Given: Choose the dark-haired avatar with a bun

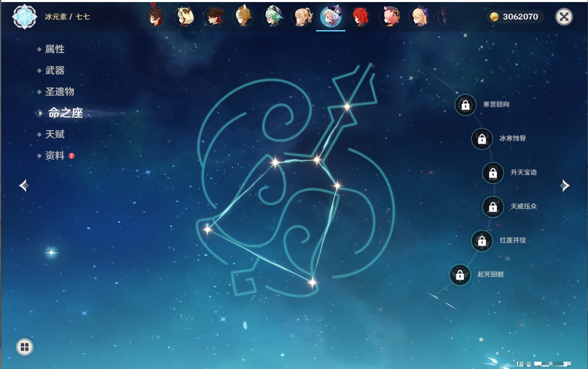Looking at the screenshot, I should [214, 16].
